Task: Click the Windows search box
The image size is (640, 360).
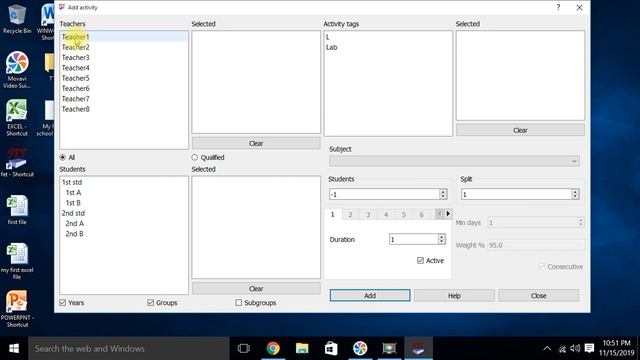Action: [129, 349]
